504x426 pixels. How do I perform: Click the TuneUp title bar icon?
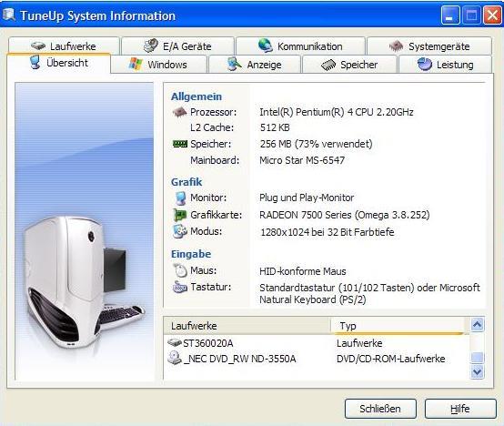(x=9, y=15)
